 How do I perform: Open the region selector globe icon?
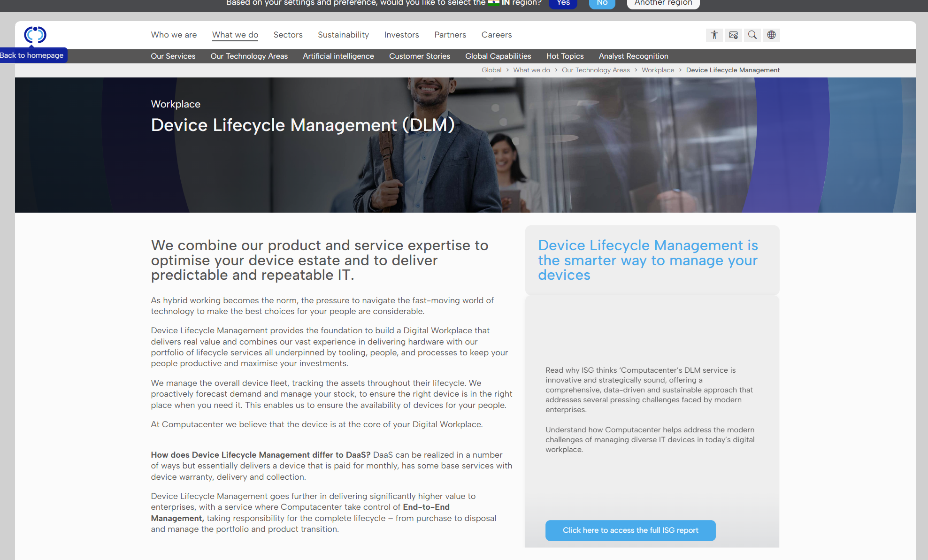pos(771,35)
